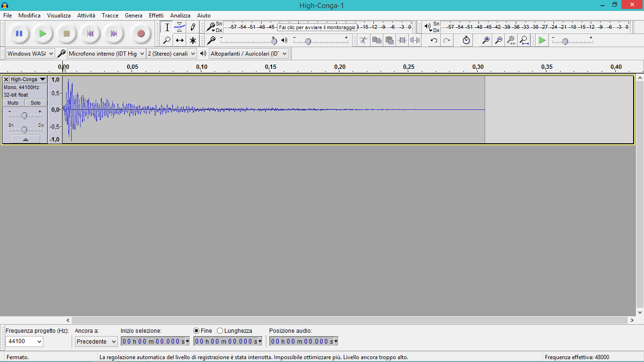Select the Multi-tool asterisk icon
This screenshot has height=362, width=644.
192,40
